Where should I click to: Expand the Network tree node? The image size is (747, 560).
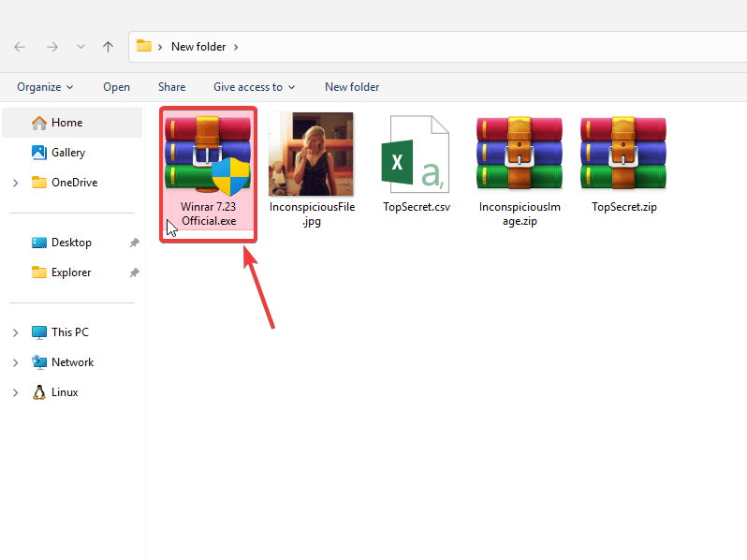coord(15,362)
